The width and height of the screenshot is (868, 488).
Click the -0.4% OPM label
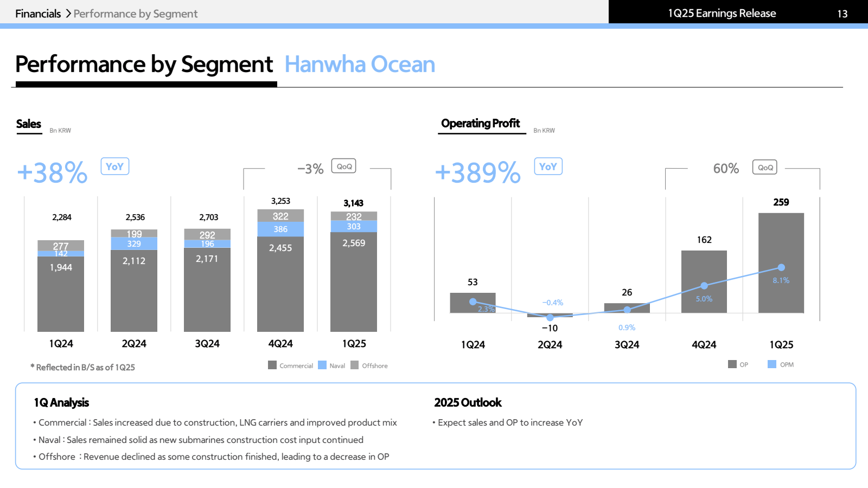pos(553,303)
